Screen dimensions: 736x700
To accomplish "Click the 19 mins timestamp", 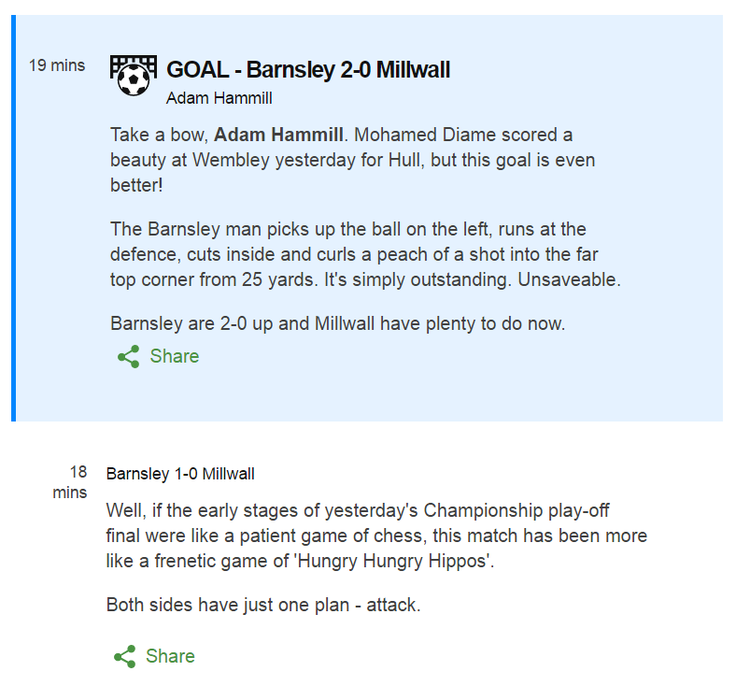I will [57, 65].
